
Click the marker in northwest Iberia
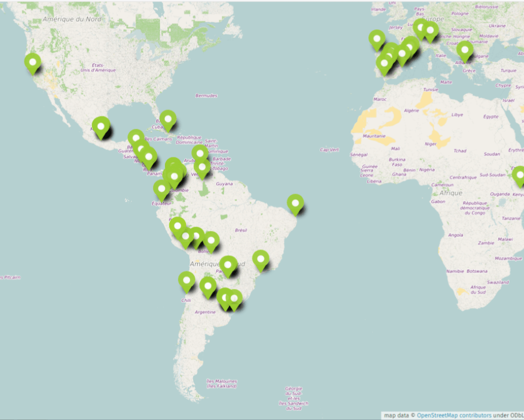coord(377,39)
